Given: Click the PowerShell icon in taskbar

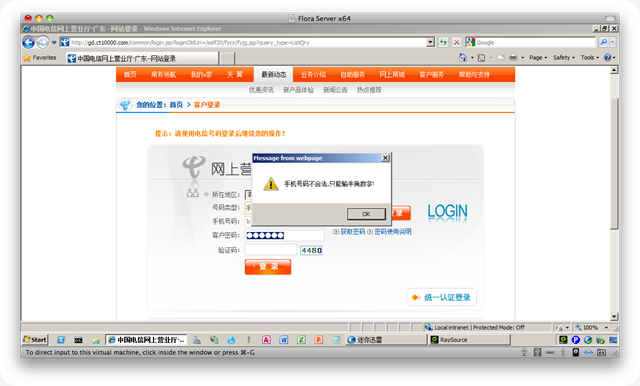Looking at the screenshot, I should (x=61, y=340).
